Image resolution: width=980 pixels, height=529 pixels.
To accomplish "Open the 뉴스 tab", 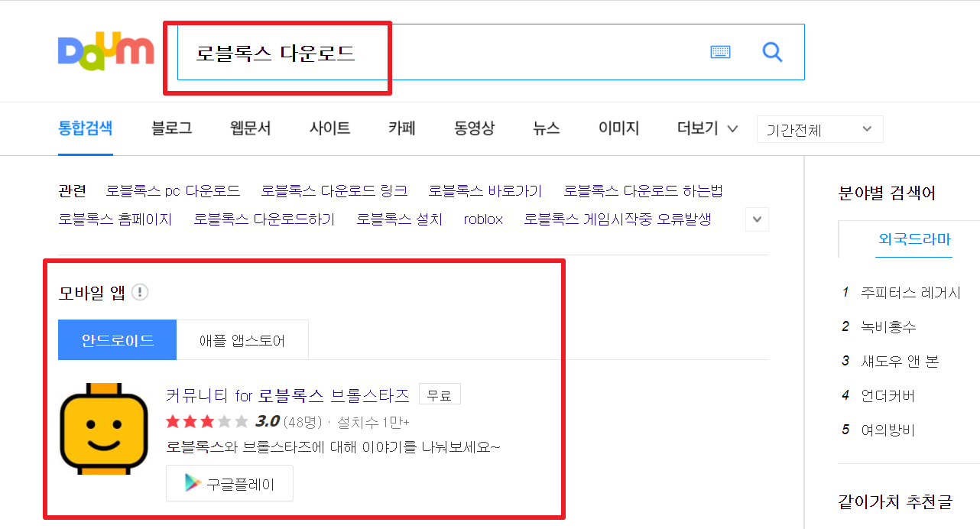I will point(547,128).
